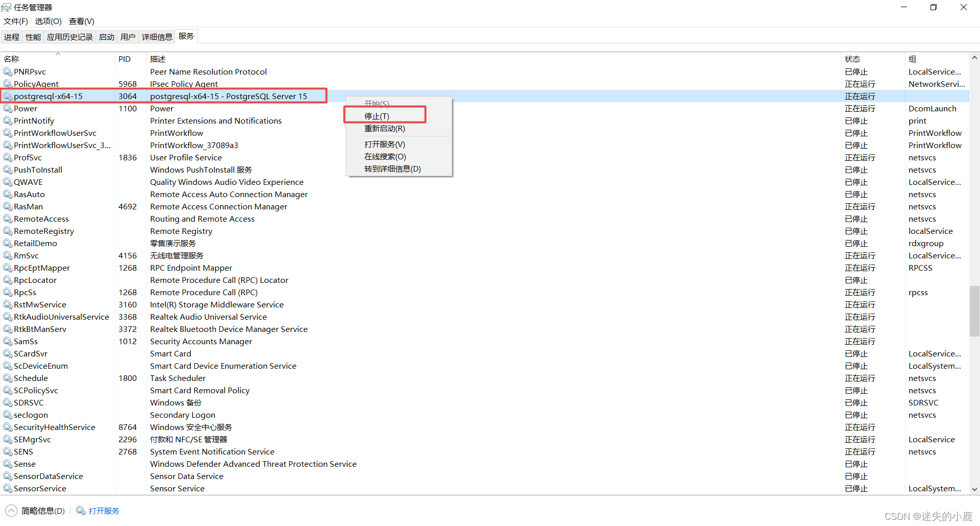Open the 文件(F) menu
Viewport: 980px width, 526px height.
tap(16, 21)
